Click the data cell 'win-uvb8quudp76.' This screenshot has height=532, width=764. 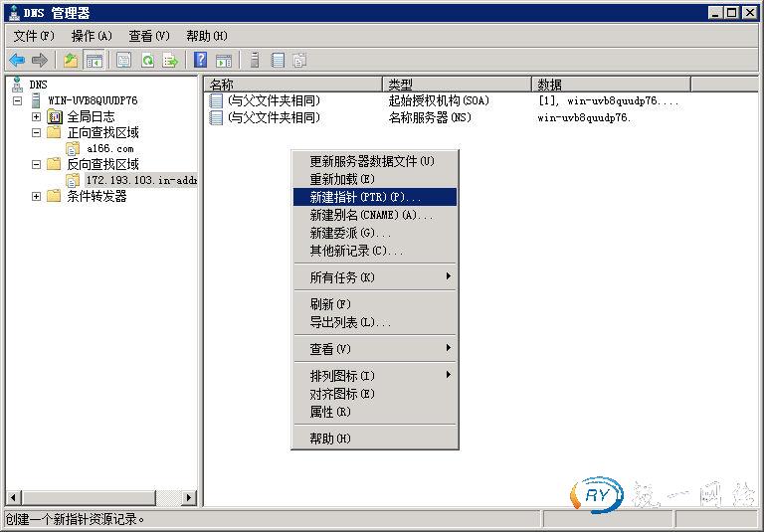pos(584,117)
